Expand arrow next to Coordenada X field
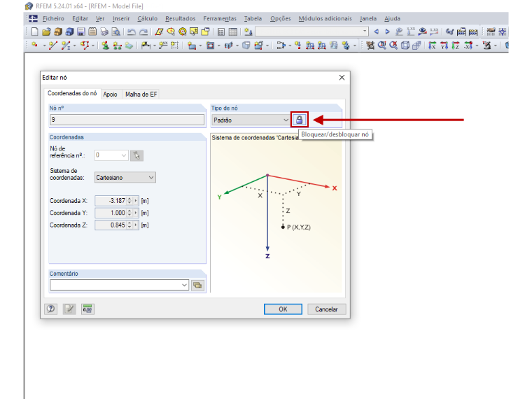This screenshot has height=399, width=532. click(136, 201)
